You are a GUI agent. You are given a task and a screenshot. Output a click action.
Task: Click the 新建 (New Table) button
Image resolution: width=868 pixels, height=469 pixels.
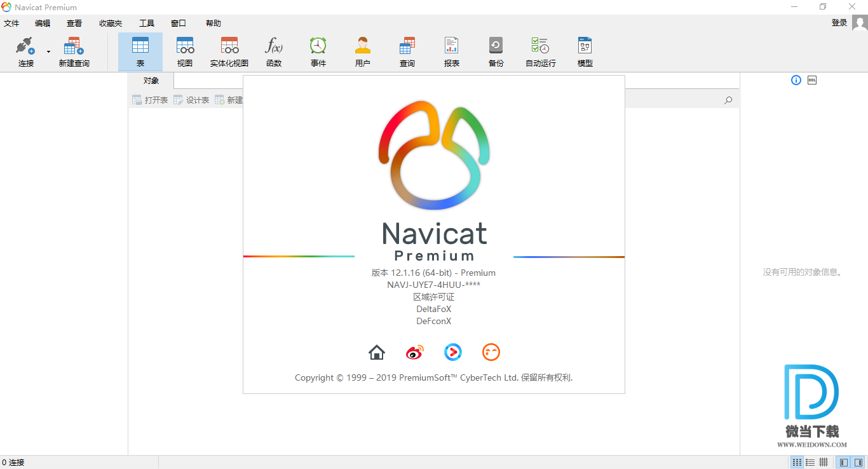229,100
